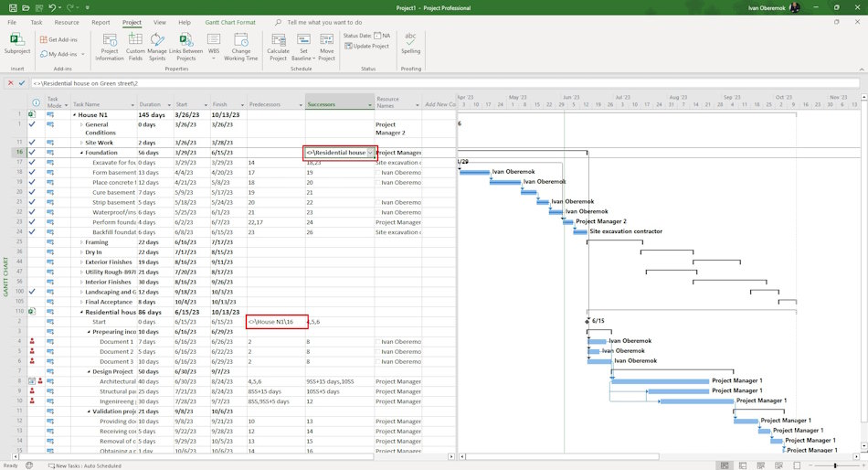The width and height of the screenshot is (868, 470).
Task: Collapse the Design Project summary task
Action: (89, 372)
